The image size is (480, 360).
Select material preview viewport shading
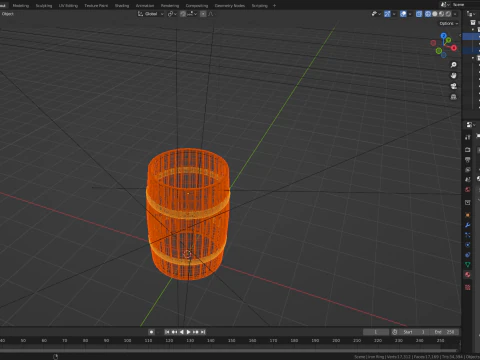tap(441, 14)
